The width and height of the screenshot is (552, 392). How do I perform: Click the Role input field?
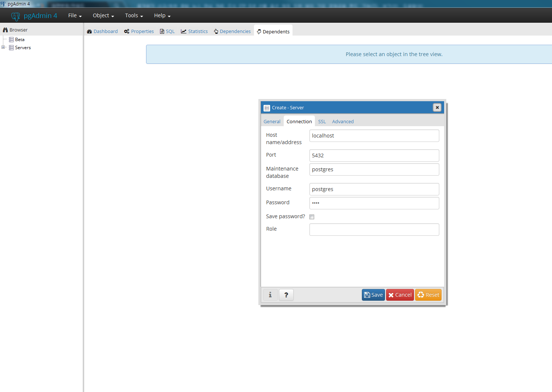[374, 230]
